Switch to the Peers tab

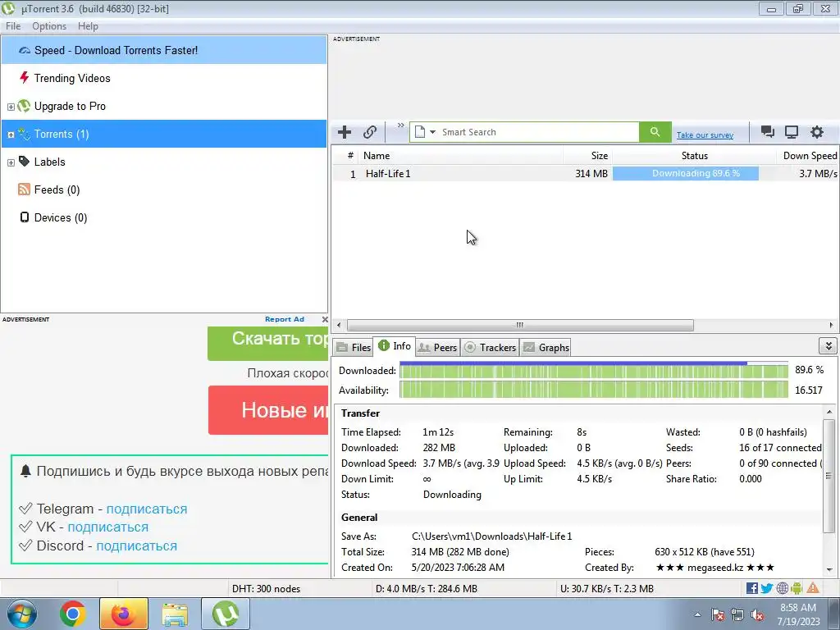point(437,347)
